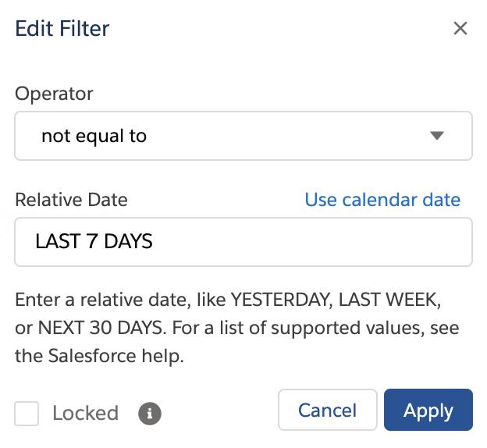Close the Edit Filter dialog
This screenshot has height=448, width=487.
[460, 29]
